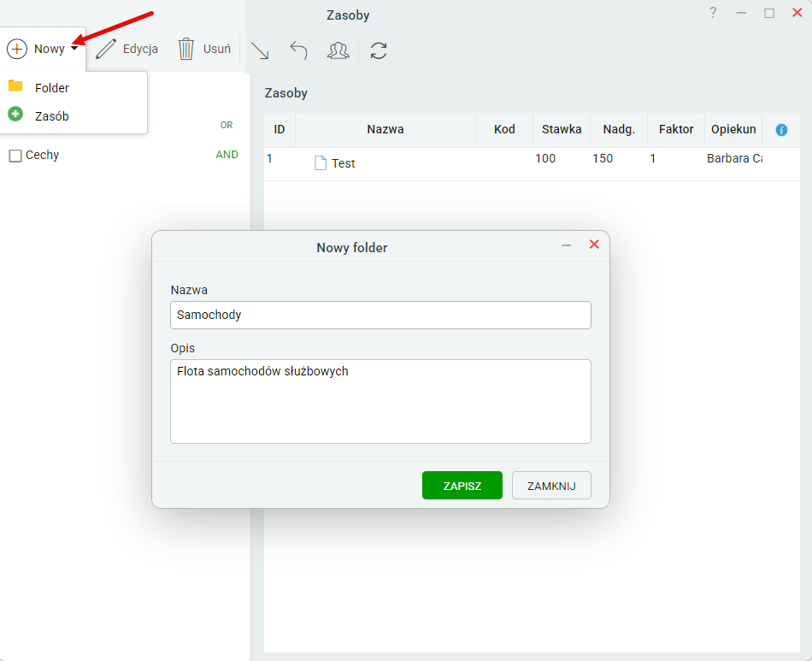Click the Stawka value 100
This screenshot has height=661, width=812.
click(545, 158)
